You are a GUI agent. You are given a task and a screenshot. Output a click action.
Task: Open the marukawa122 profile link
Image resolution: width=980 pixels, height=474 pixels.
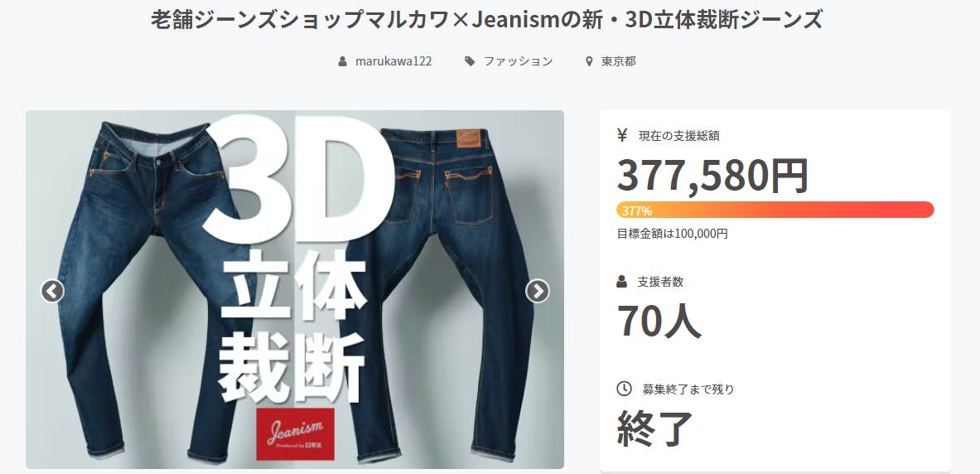point(393,61)
